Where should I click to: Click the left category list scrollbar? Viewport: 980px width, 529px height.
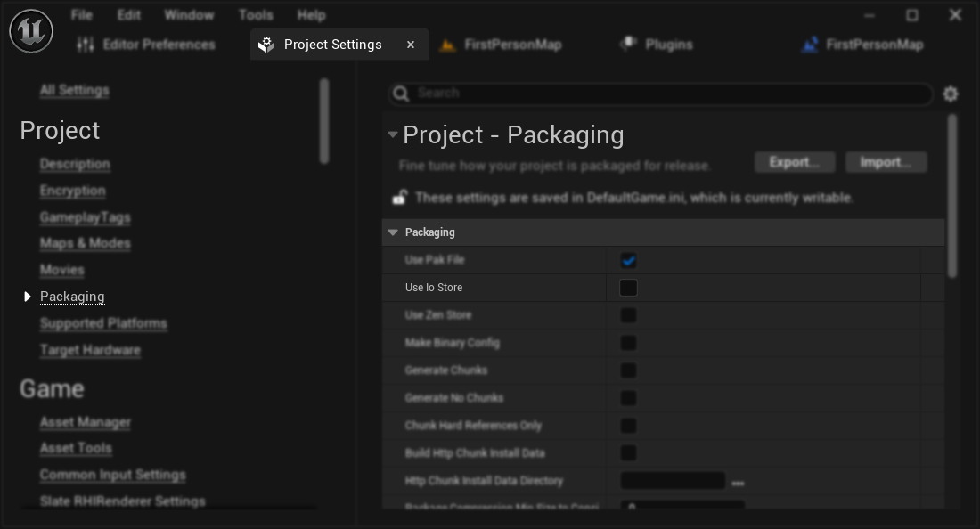323,121
